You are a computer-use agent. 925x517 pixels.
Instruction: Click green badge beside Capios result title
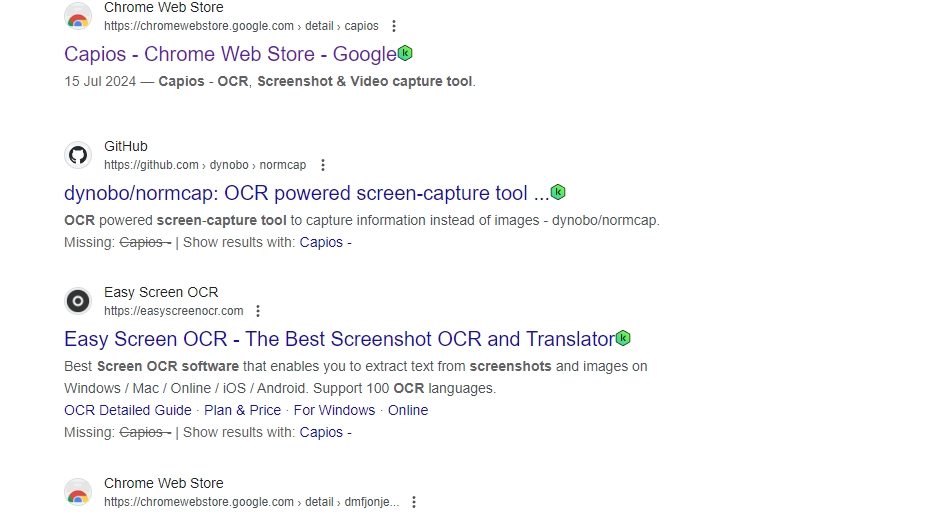pos(405,53)
